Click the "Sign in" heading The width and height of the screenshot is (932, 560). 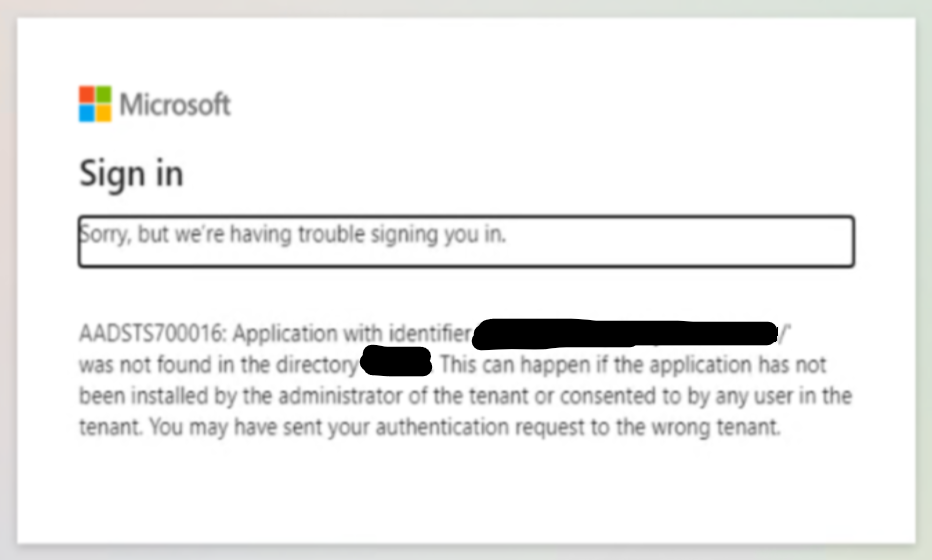[131, 174]
